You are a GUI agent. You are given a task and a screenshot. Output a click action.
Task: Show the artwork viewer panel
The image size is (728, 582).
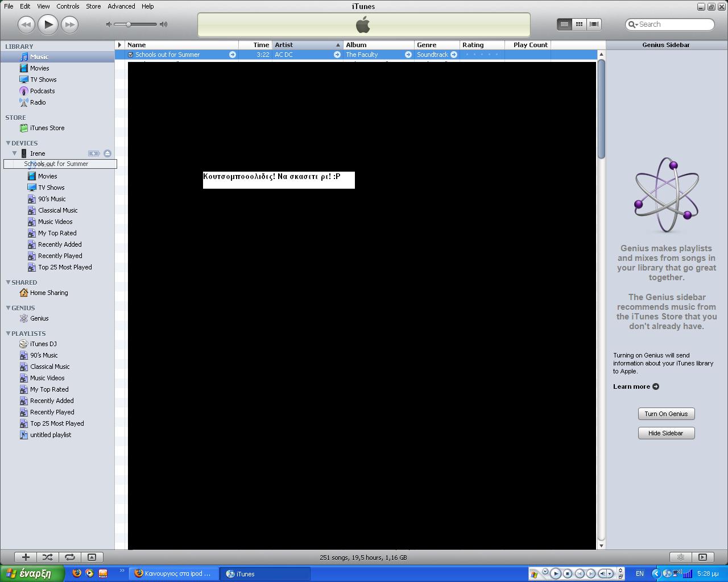coord(92,557)
